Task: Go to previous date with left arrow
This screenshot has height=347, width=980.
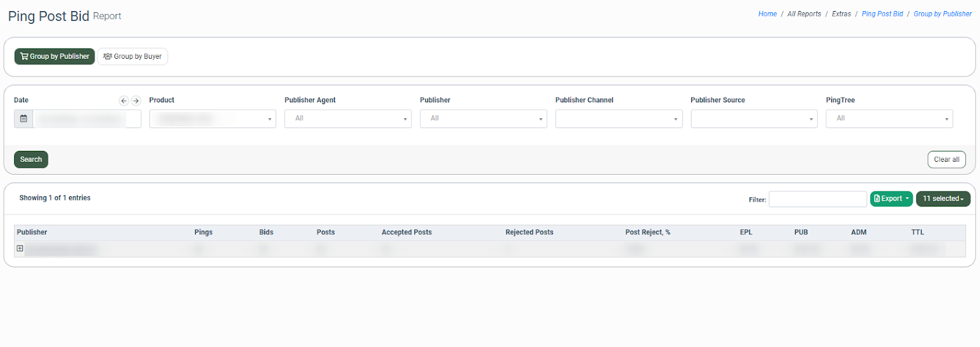Action: point(124,101)
